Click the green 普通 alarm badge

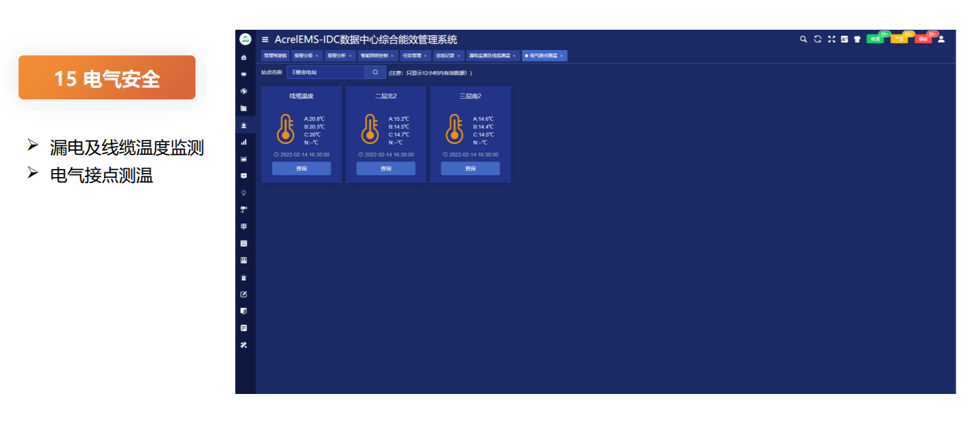pos(875,39)
